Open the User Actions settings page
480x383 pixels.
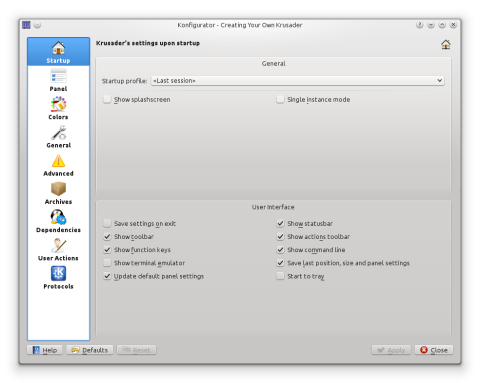tap(58, 249)
